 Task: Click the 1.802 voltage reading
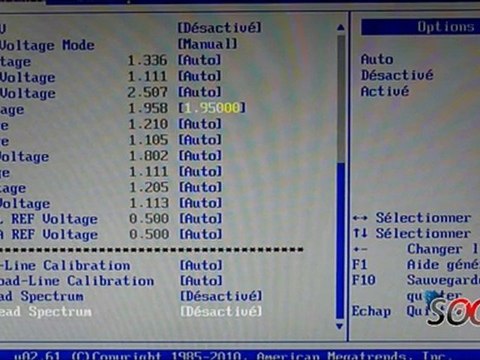pos(148,156)
